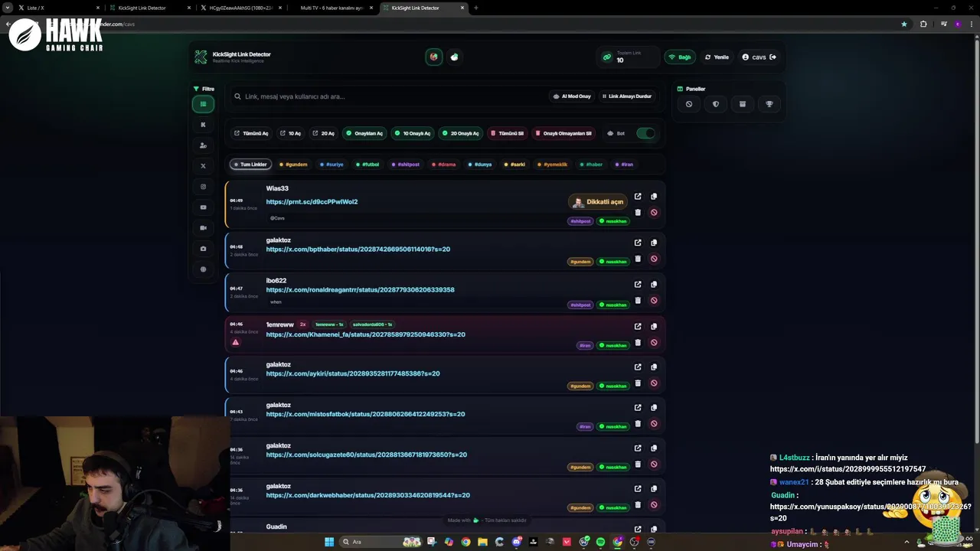Filter by Kick links in sidebar

[x=203, y=125]
